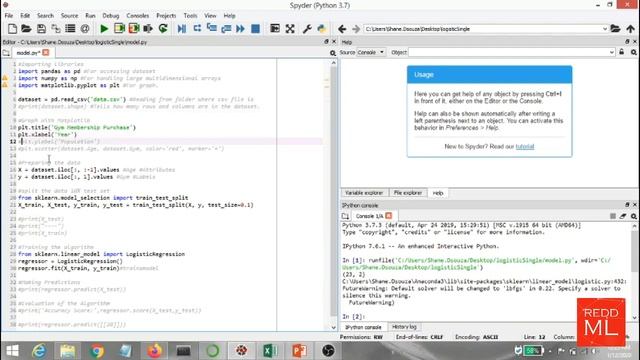Screen dimensions: 640x360
Task: Start debugging the file
Action: pyautogui.click(x=182, y=29)
